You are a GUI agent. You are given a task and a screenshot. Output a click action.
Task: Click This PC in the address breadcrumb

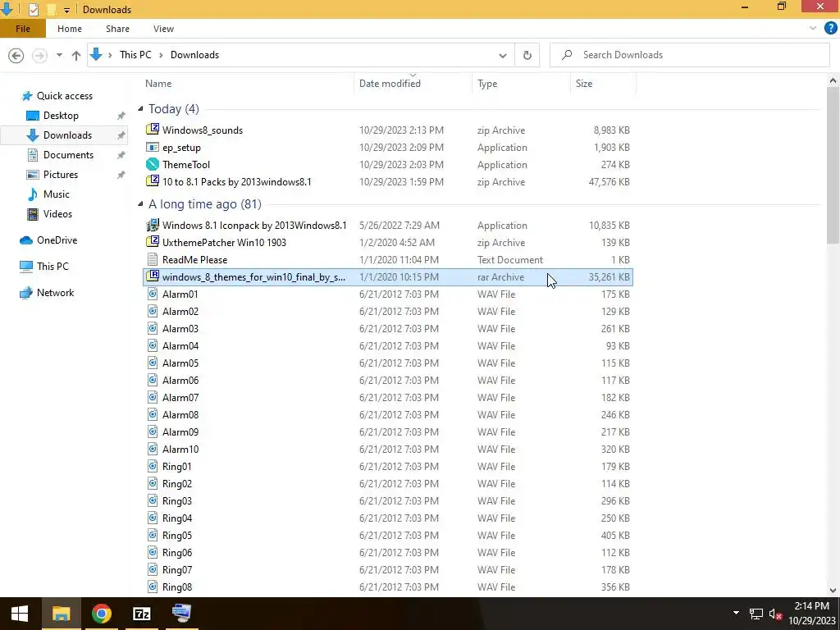[135, 55]
